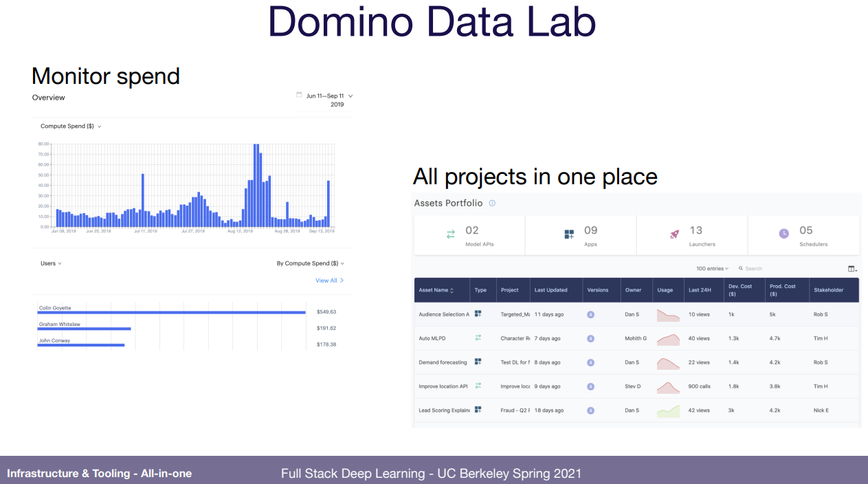Click the '$191.62' spend value
This screenshot has height=484, width=868.
click(x=326, y=329)
